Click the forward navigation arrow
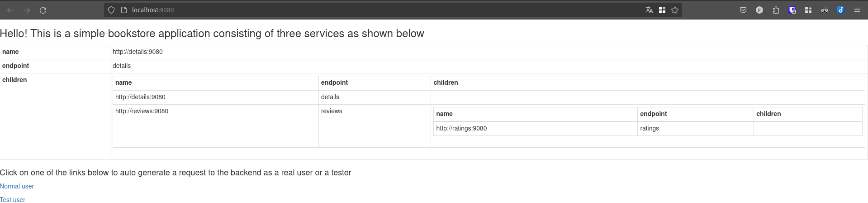 27,10
